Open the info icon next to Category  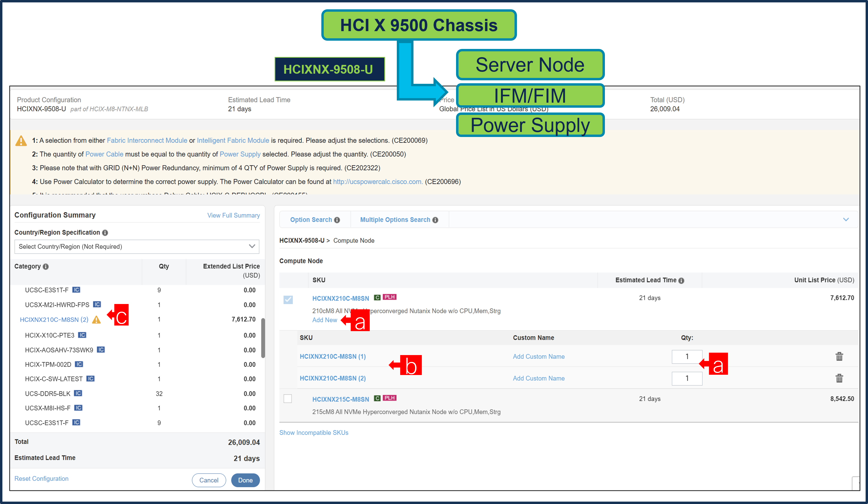(46, 266)
